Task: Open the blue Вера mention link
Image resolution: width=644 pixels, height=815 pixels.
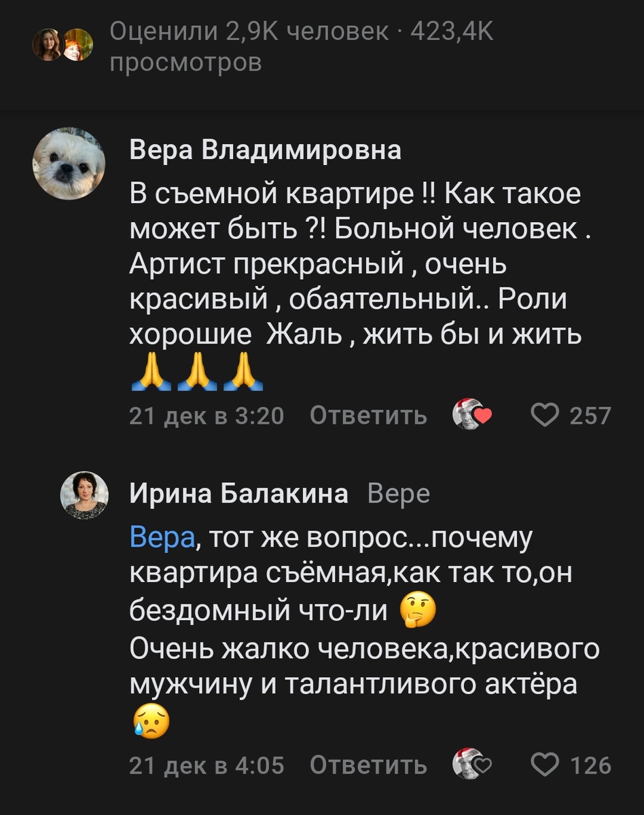Action: click(x=154, y=538)
